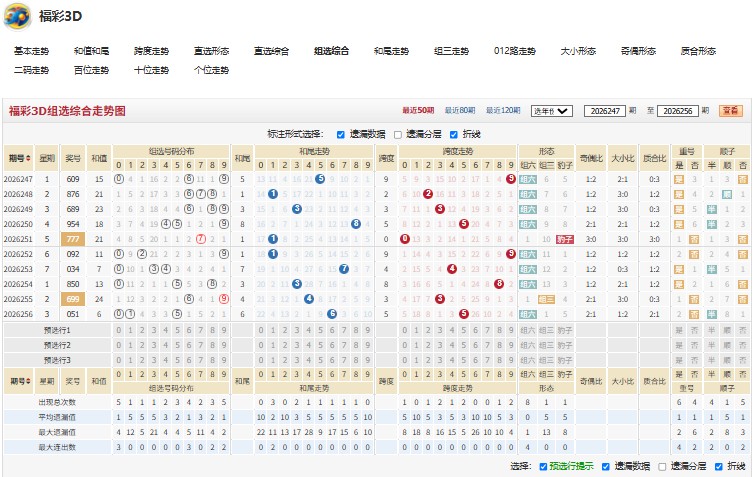Click the 福彩3D组选综合走势图 title
Screen dimensions: 753x477
[x=67, y=111]
